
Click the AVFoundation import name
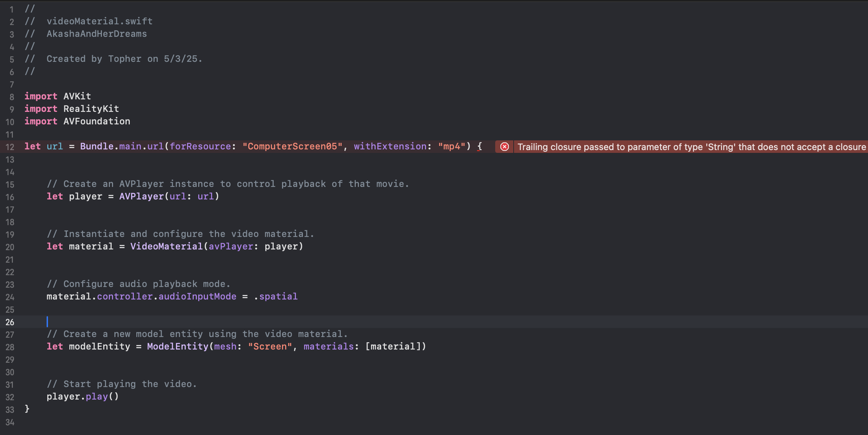[x=97, y=121]
